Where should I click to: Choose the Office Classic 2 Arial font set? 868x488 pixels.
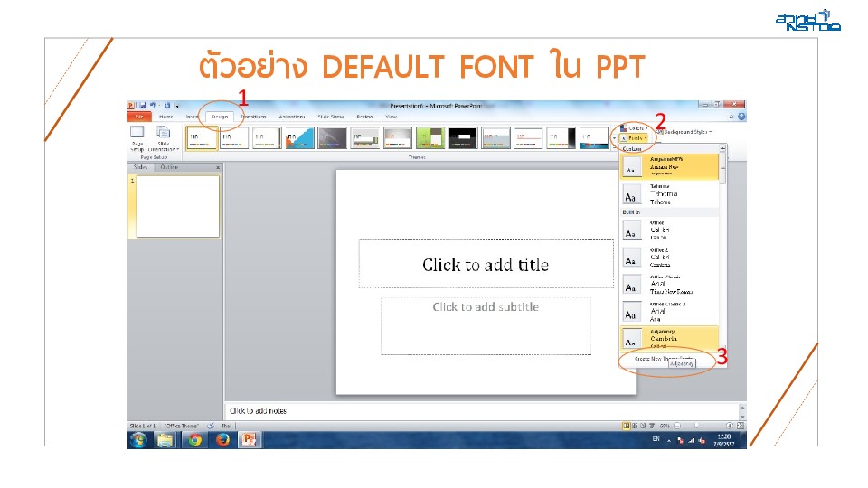coord(669,312)
